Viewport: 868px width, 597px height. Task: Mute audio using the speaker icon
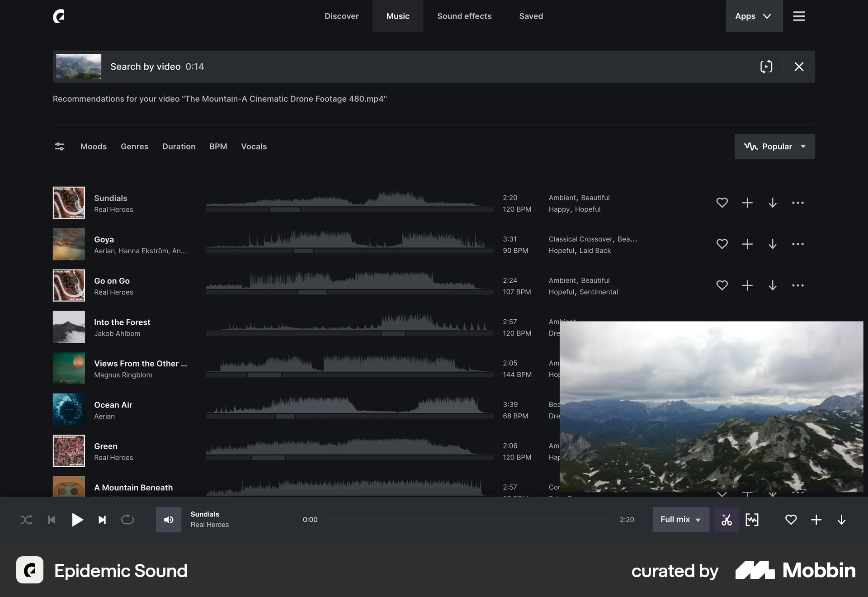(169, 520)
